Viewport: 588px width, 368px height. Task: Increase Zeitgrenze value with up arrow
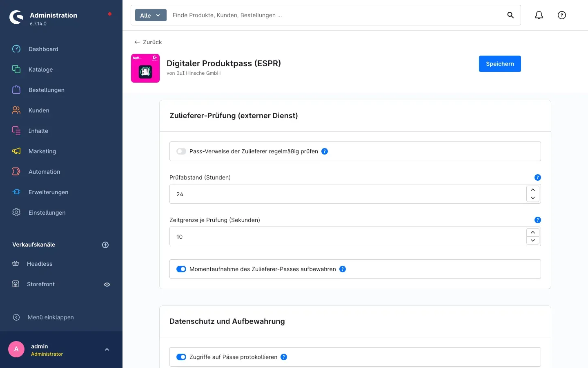tap(533, 232)
